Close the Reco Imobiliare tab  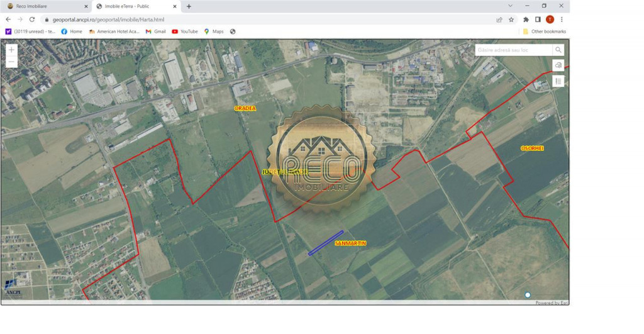point(86,6)
